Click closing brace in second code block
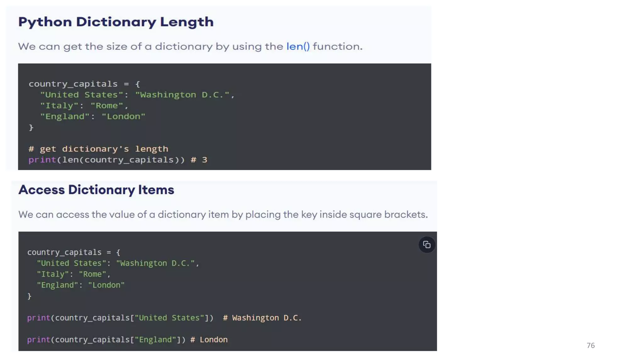The height and width of the screenshot is (362, 644). click(x=29, y=296)
